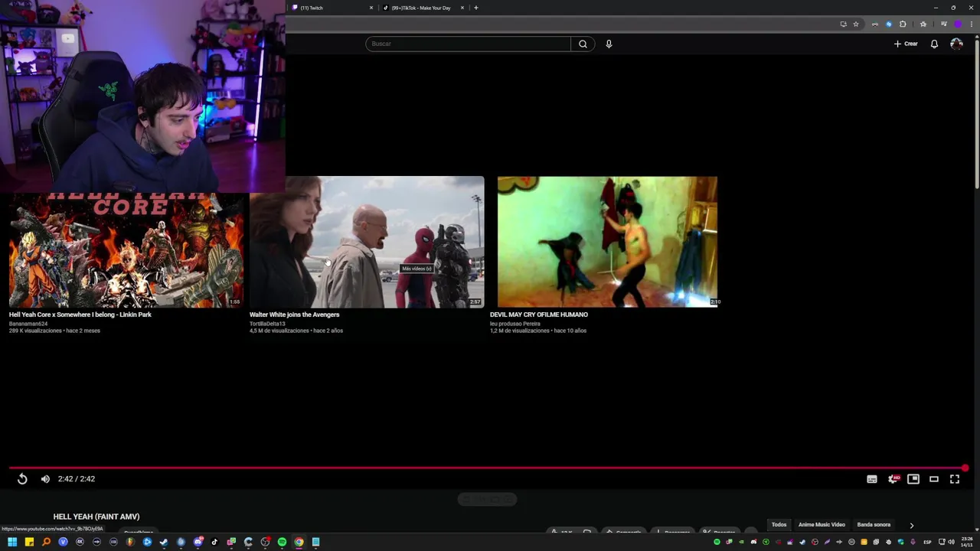Click the Buscar search field

(x=468, y=44)
